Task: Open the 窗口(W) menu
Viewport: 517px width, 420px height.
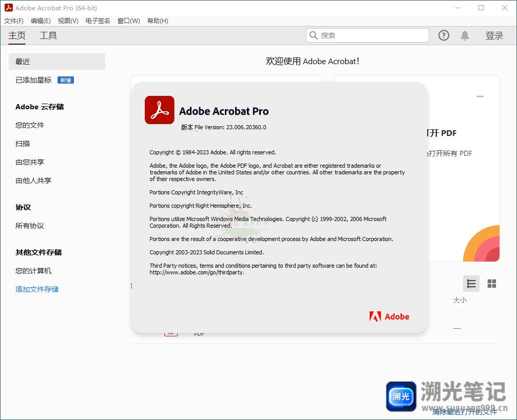Action: 128,21
